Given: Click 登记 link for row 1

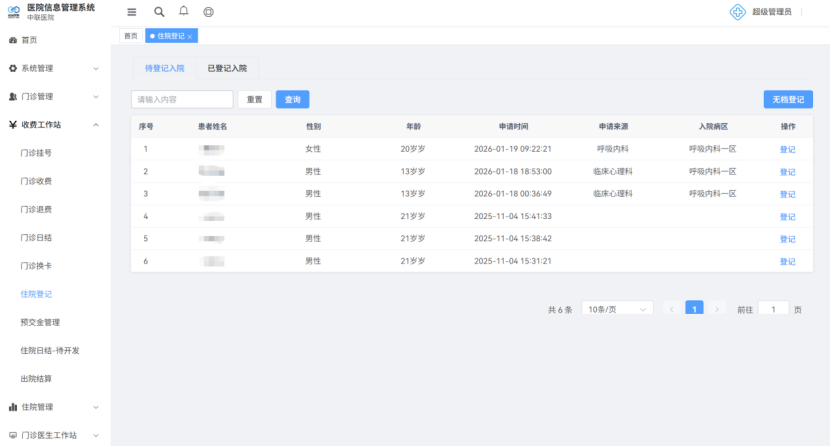Looking at the screenshot, I should click(x=787, y=149).
